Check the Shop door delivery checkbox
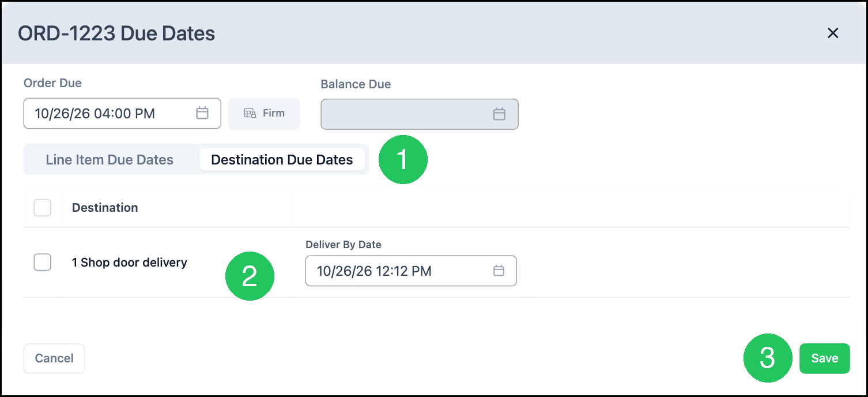This screenshot has height=397, width=868. click(42, 263)
